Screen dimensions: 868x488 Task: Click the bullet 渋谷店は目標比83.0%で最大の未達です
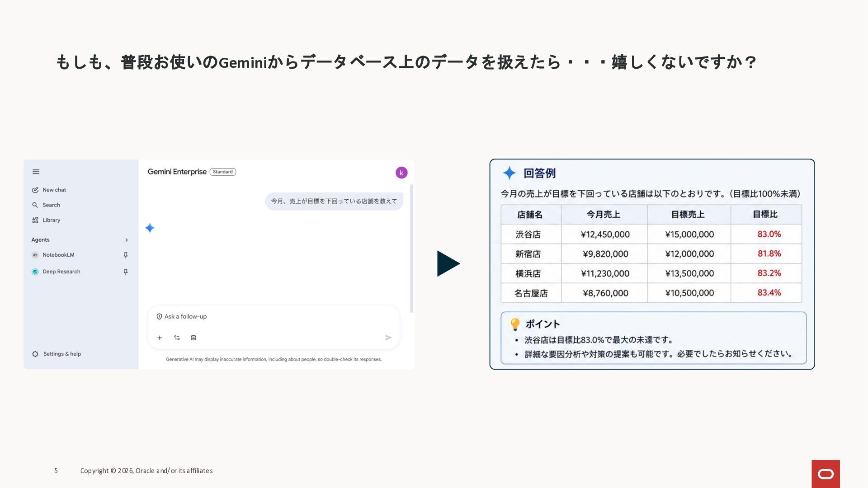coord(599,340)
